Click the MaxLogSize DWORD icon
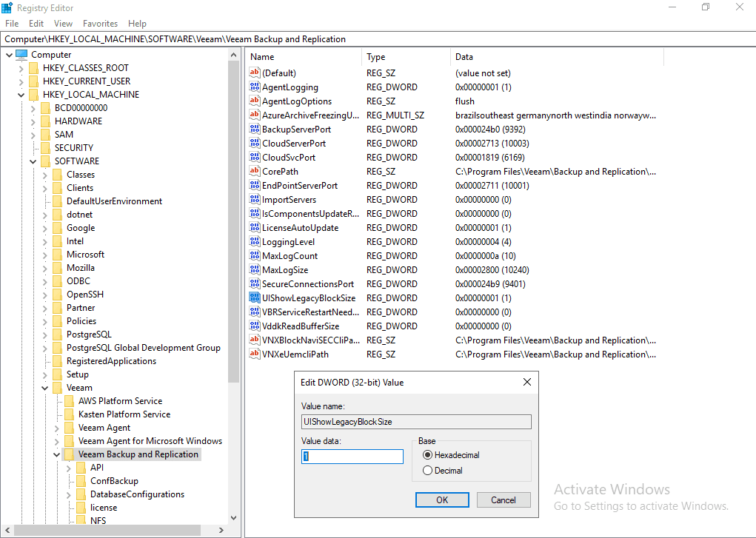Screen dimensions: 756x538 coord(255,270)
